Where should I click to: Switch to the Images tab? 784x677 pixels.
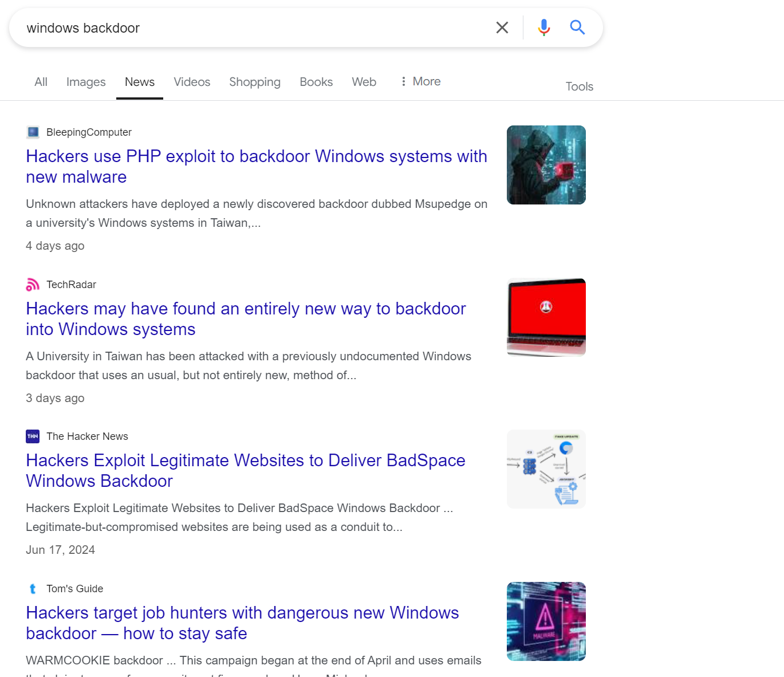pos(86,82)
